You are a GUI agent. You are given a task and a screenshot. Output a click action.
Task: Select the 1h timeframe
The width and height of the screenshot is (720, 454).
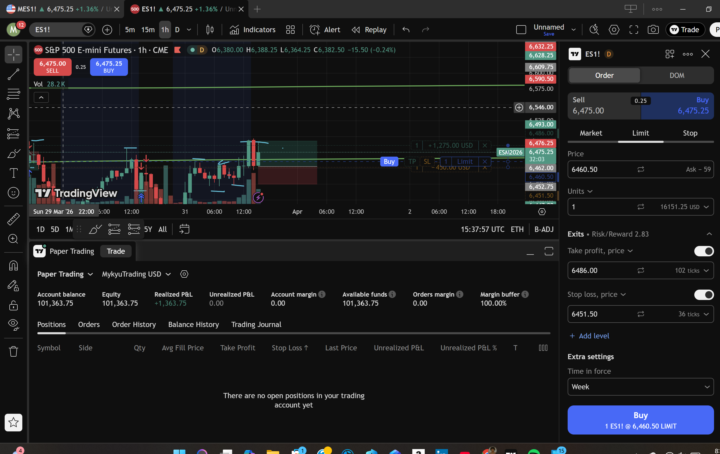165,30
